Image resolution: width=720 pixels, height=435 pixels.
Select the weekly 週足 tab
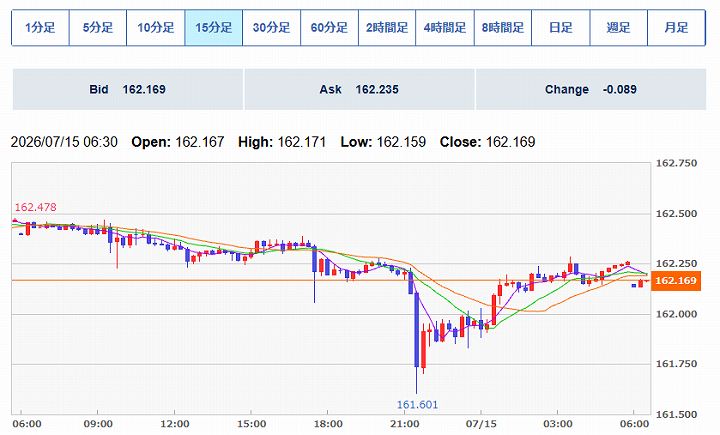point(619,28)
